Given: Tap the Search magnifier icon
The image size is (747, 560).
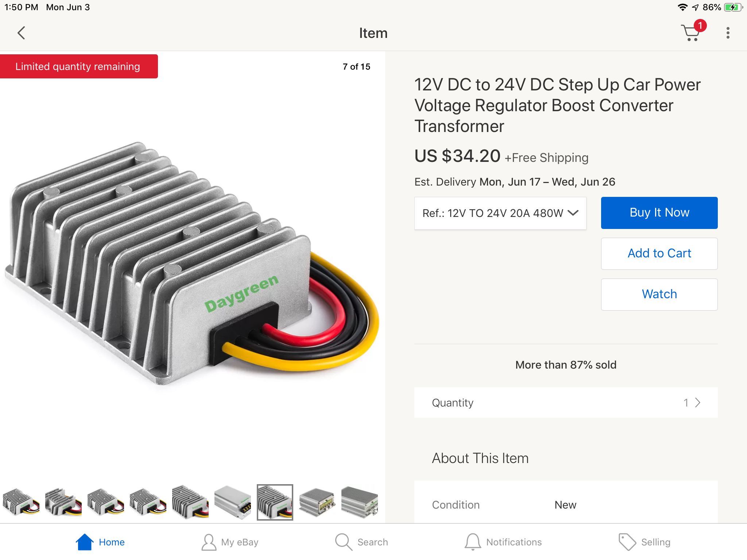Looking at the screenshot, I should [343, 542].
